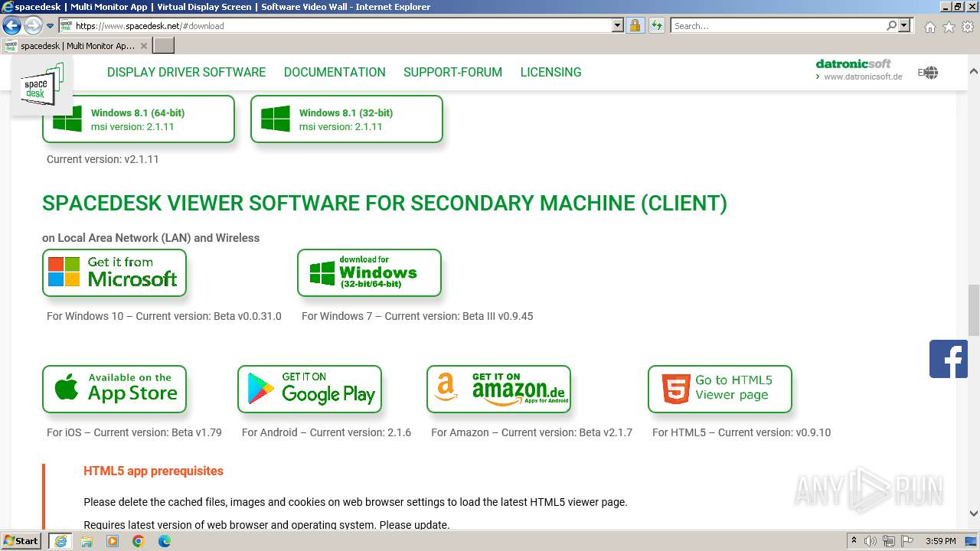The image size is (980, 551).
Task: Open Edge from the taskbar
Action: pyautogui.click(x=165, y=540)
